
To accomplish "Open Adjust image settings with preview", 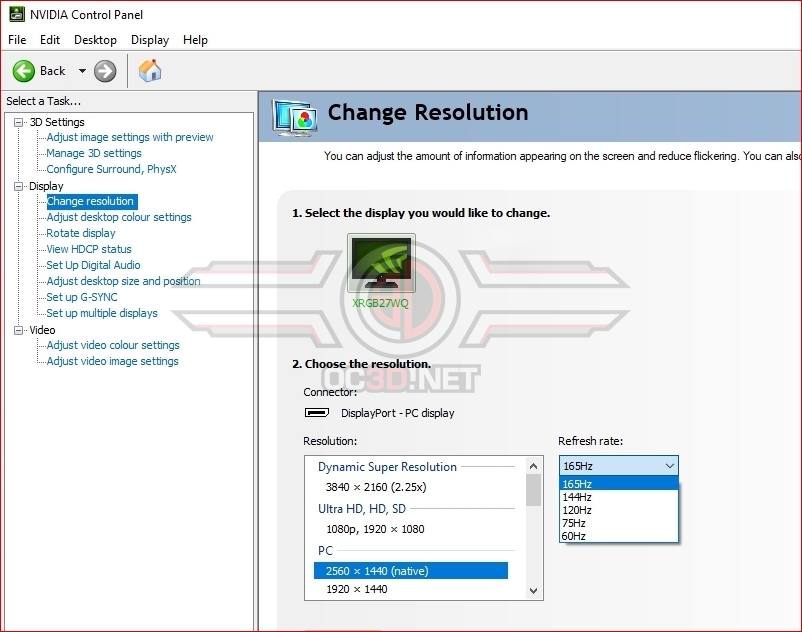I will 130,137.
